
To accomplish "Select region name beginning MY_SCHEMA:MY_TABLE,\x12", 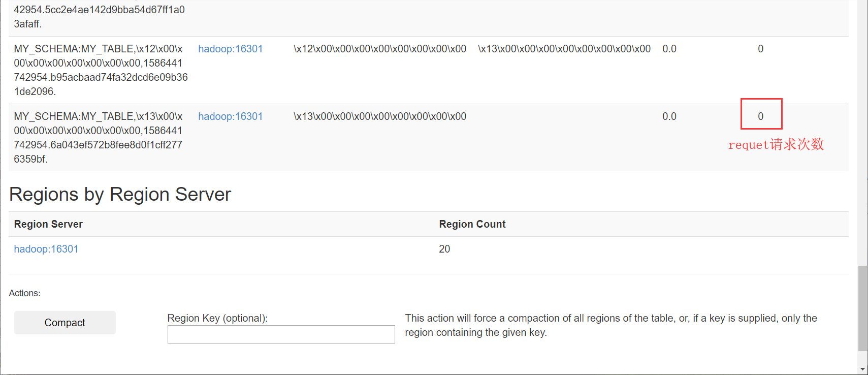I will coord(101,70).
